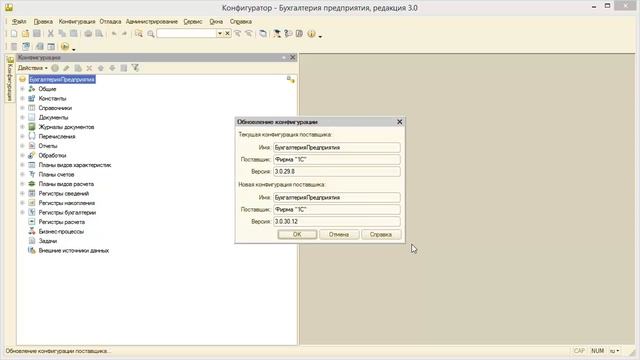Viewport: 640px width, 360px height.
Task: Start debugging with yellow play icon
Action: click(64, 47)
